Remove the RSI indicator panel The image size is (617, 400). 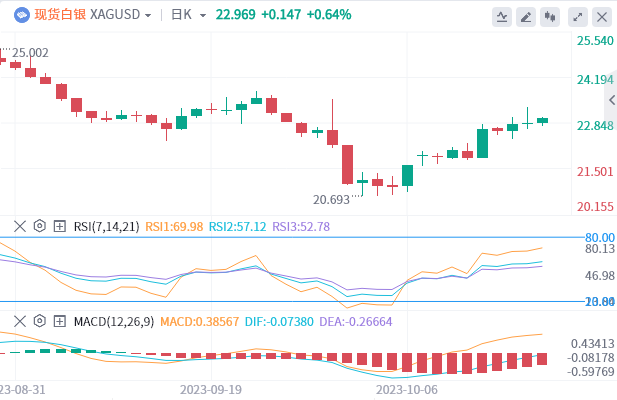pyautogui.click(x=19, y=226)
